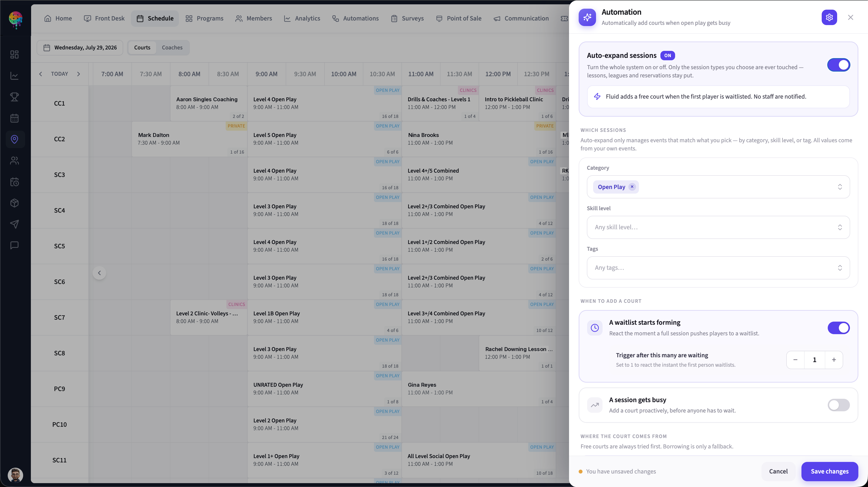Open Level 5 Open Play on CC2
The image size is (868, 487).
tap(325, 139)
